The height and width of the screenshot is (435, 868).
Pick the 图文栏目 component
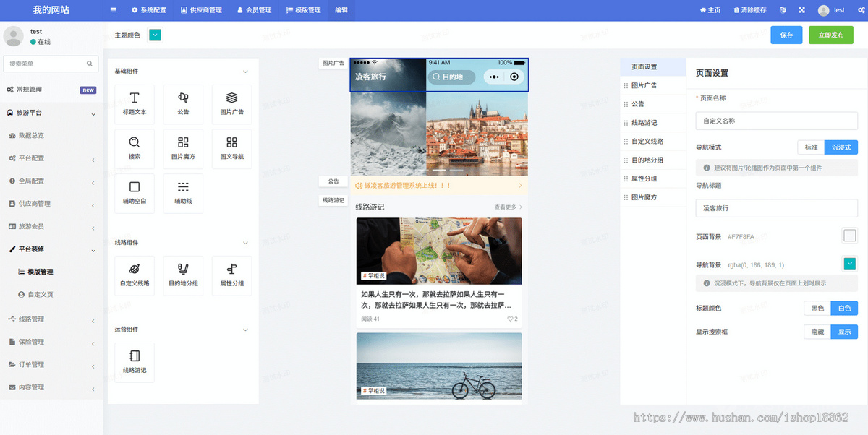tap(231, 148)
